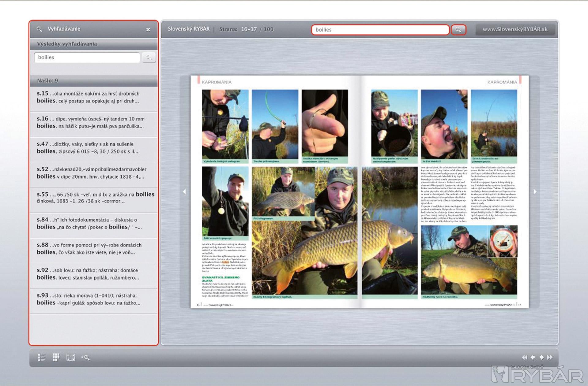Toggle fullscreen mode icon

(x=71, y=357)
